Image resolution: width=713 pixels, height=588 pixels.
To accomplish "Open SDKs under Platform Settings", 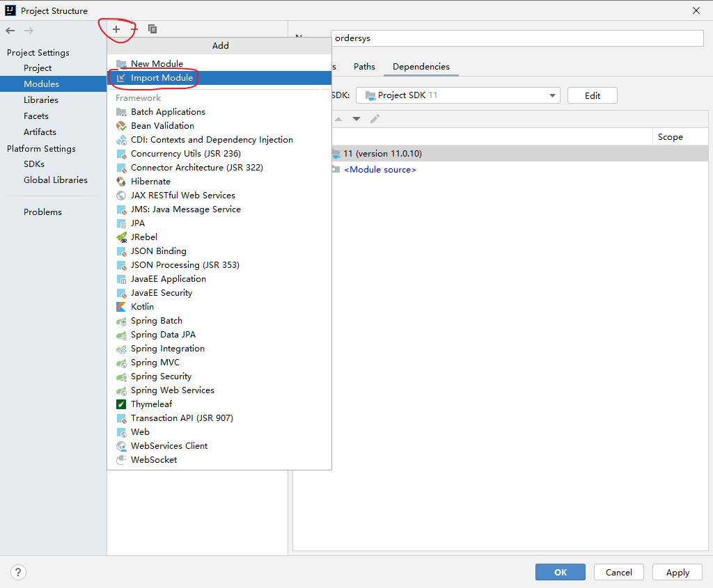I will point(53,164).
